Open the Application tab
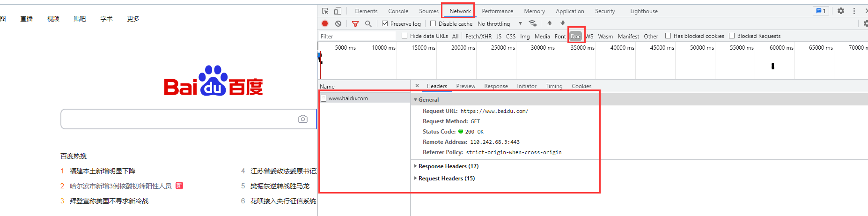 (x=570, y=11)
